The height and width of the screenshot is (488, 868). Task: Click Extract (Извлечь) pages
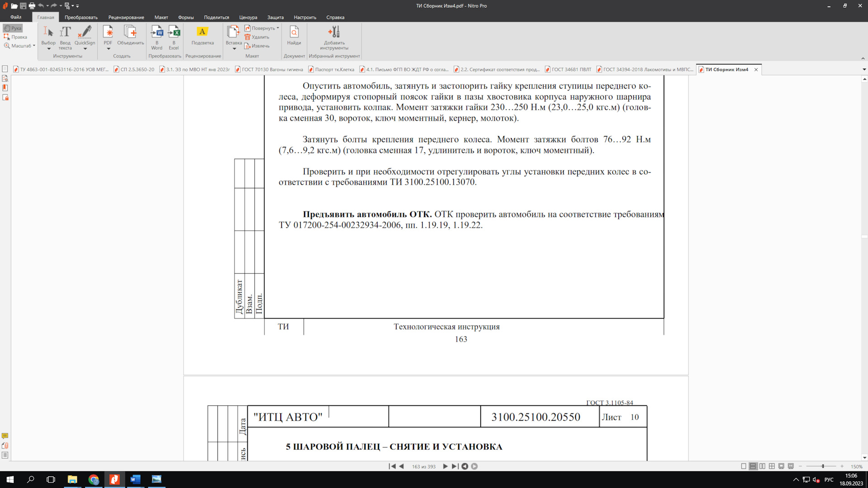tap(257, 46)
